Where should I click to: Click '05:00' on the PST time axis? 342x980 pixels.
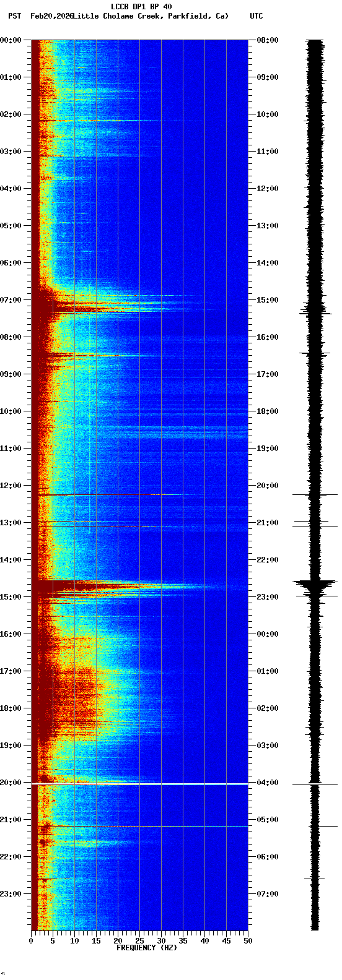pyautogui.click(x=11, y=226)
